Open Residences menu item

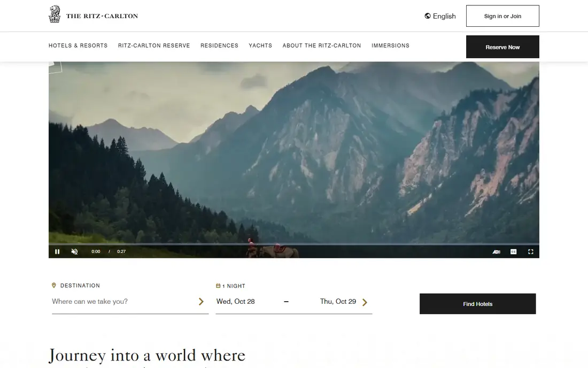click(x=219, y=45)
